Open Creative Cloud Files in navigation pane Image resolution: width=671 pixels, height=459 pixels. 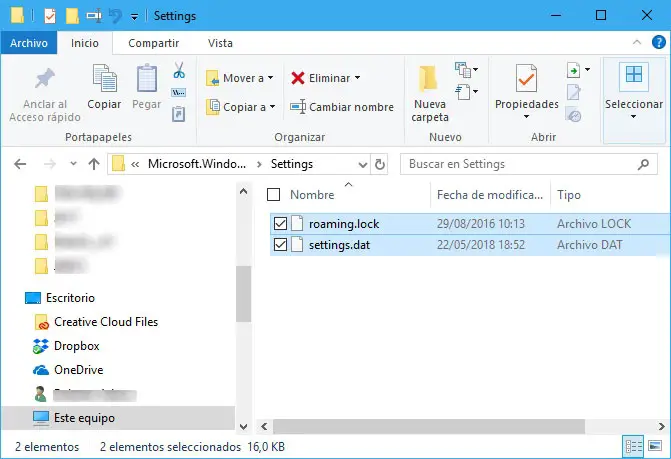click(x=106, y=322)
